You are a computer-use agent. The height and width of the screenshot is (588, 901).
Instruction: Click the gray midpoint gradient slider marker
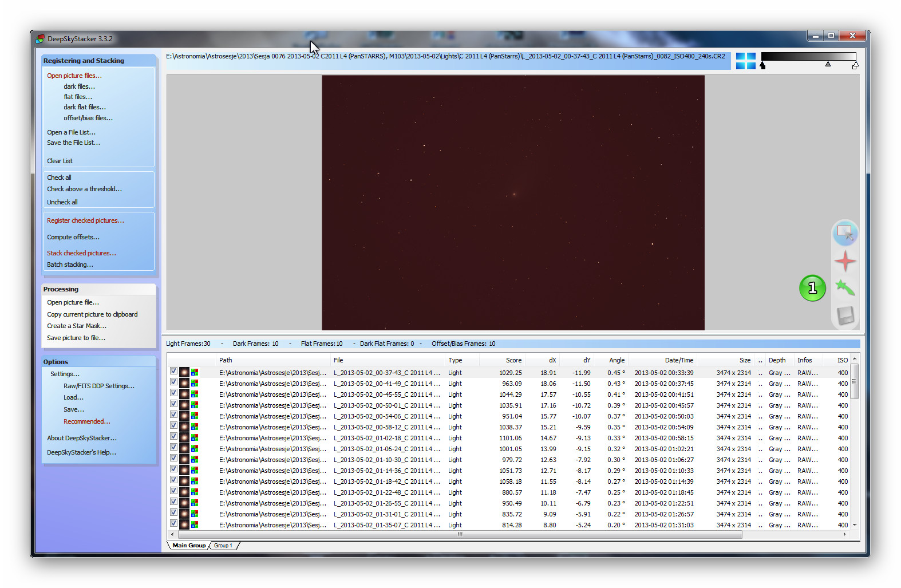pyautogui.click(x=828, y=64)
